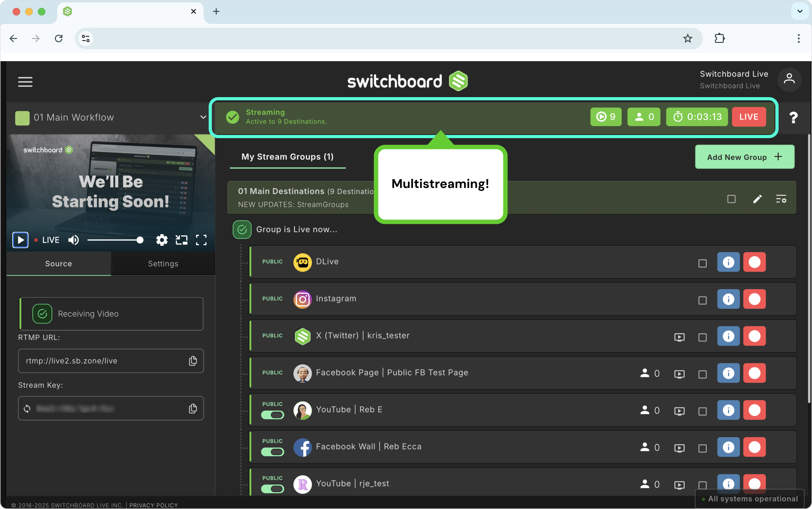Image resolution: width=812 pixels, height=509 pixels.
Task: Open preview for Facebook Wall Reb Ecca
Action: [x=680, y=448]
